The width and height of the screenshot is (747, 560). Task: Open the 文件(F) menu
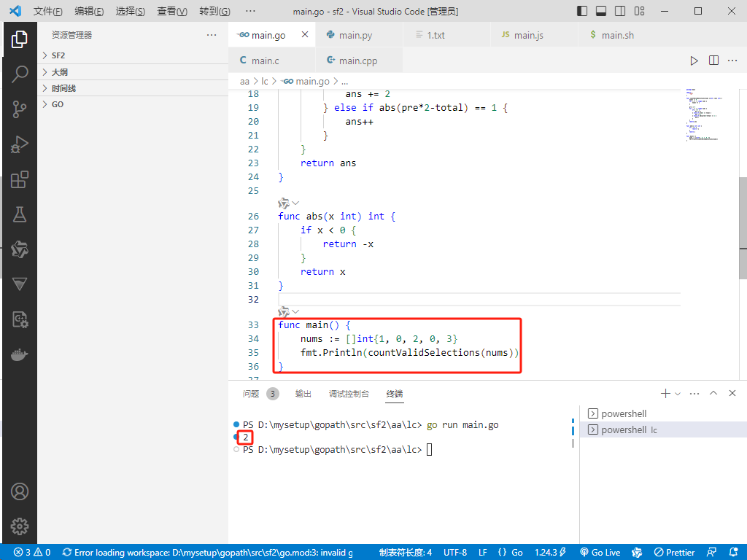pos(47,11)
